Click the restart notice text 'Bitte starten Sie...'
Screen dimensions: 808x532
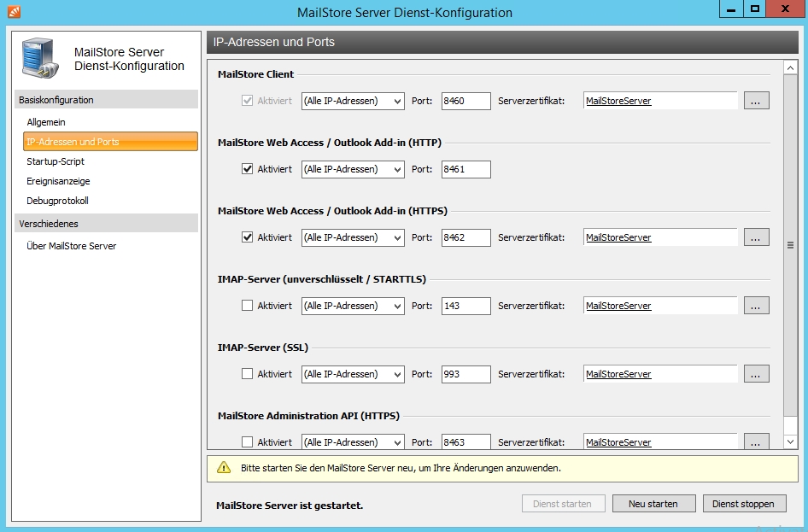coord(401,468)
